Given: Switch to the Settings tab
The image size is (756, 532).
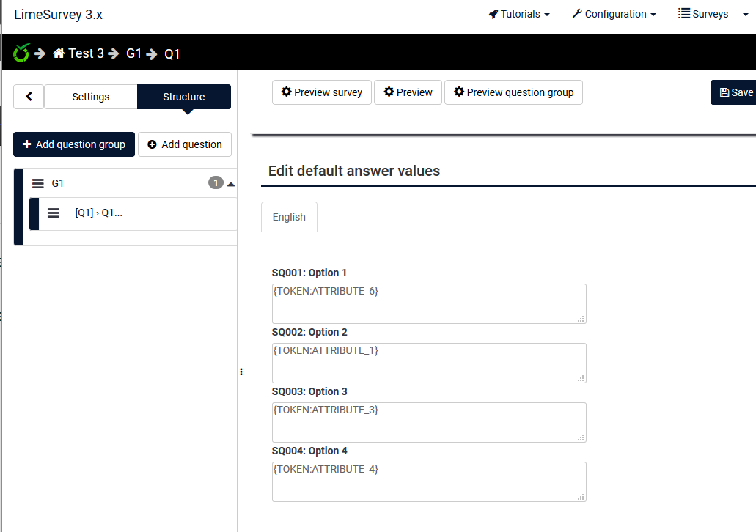Looking at the screenshot, I should (91, 97).
